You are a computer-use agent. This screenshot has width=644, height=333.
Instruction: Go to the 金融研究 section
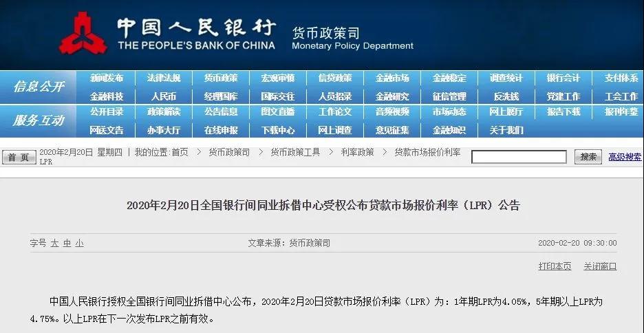click(392, 97)
